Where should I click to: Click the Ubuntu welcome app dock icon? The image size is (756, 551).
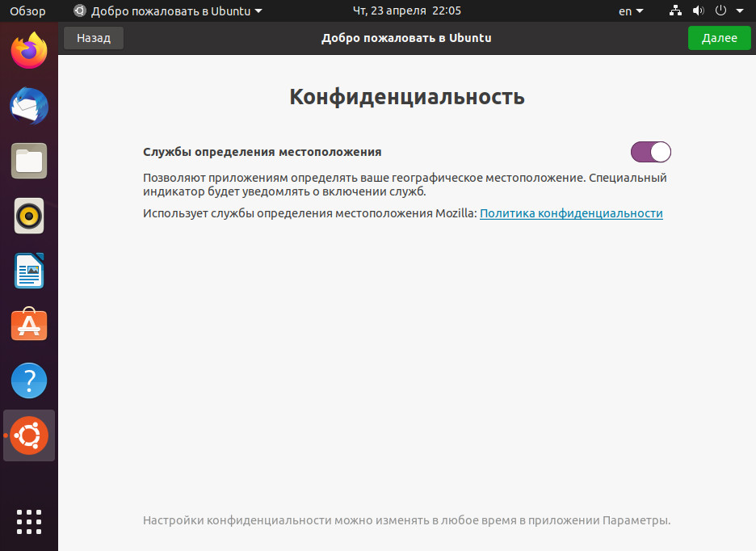coord(29,435)
